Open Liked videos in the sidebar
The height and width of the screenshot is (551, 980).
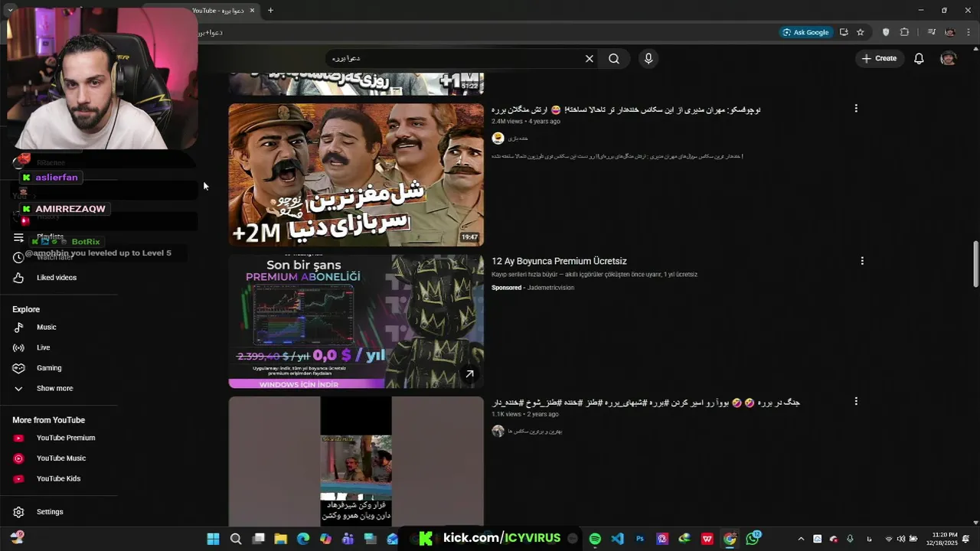[58, 277]
